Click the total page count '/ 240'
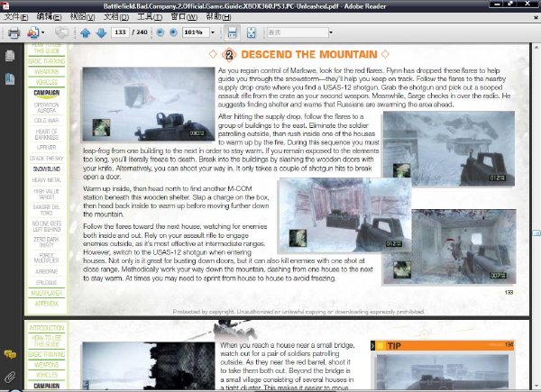The width and height of the screenshot is (541, 392). click(140, 32)
